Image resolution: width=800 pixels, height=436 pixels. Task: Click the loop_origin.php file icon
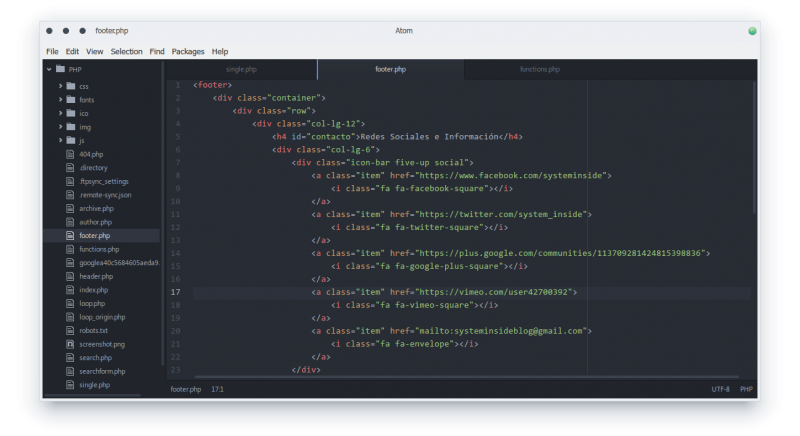click(x=70, y=317)
